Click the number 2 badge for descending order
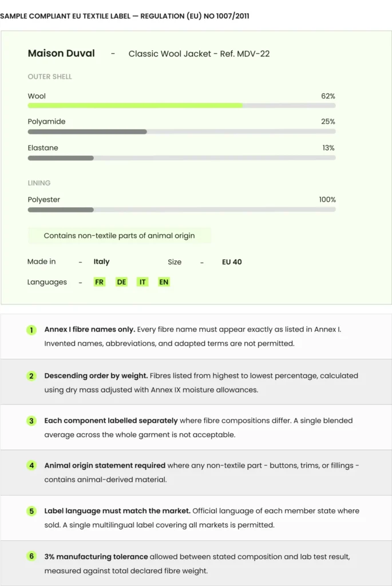 31,376
